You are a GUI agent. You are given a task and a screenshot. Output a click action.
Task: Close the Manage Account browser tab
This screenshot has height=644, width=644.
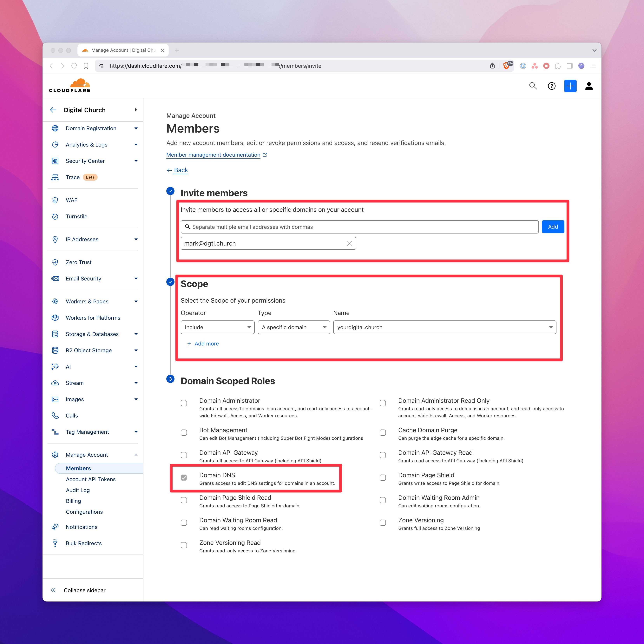(162, 50)
